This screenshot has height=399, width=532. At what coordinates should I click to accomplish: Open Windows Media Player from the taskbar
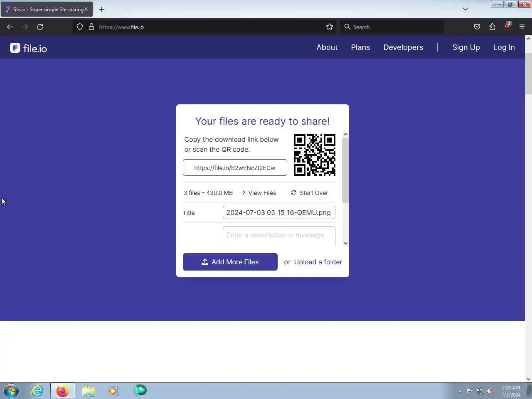(x=113, y=391)
